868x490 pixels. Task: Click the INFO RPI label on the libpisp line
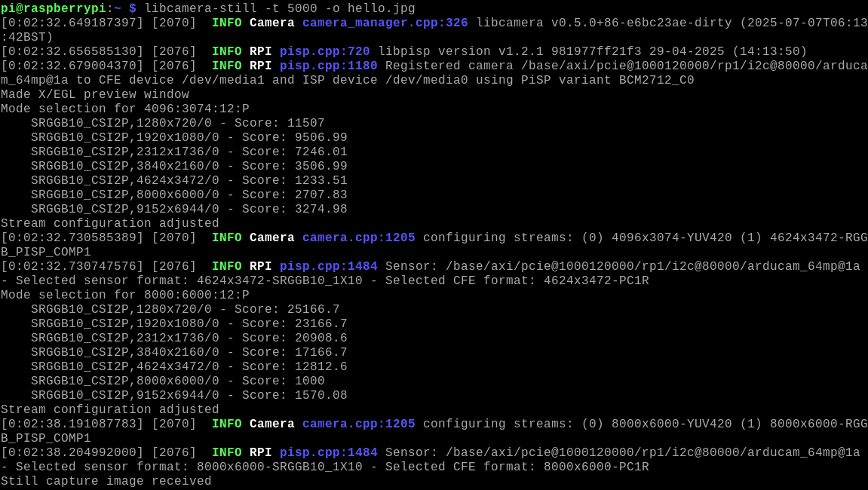pos(241,51)
